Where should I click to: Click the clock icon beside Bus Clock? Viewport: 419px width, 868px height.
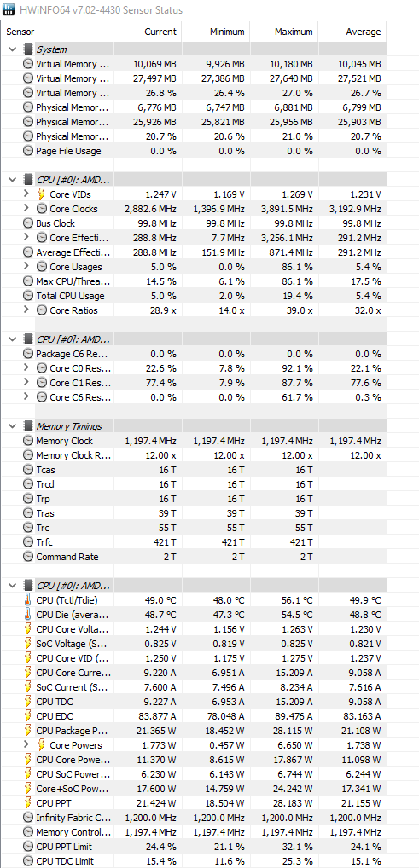27,223
